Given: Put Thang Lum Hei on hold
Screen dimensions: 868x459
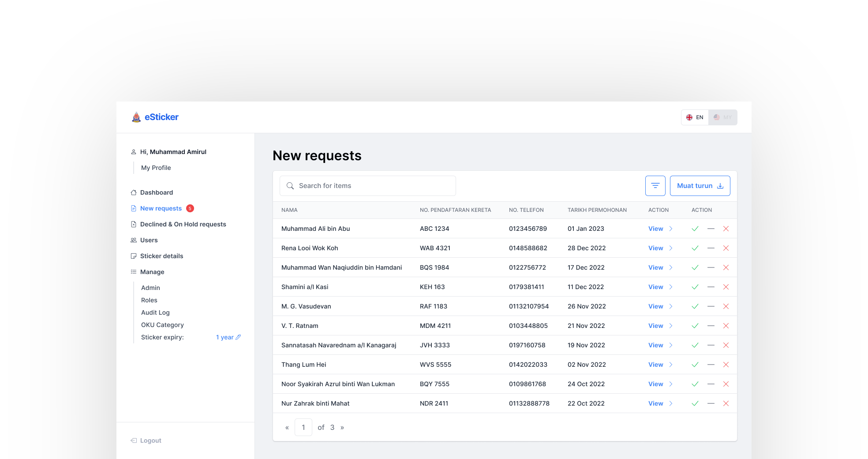Looking at the screenshot, I should tap(711, 365).
